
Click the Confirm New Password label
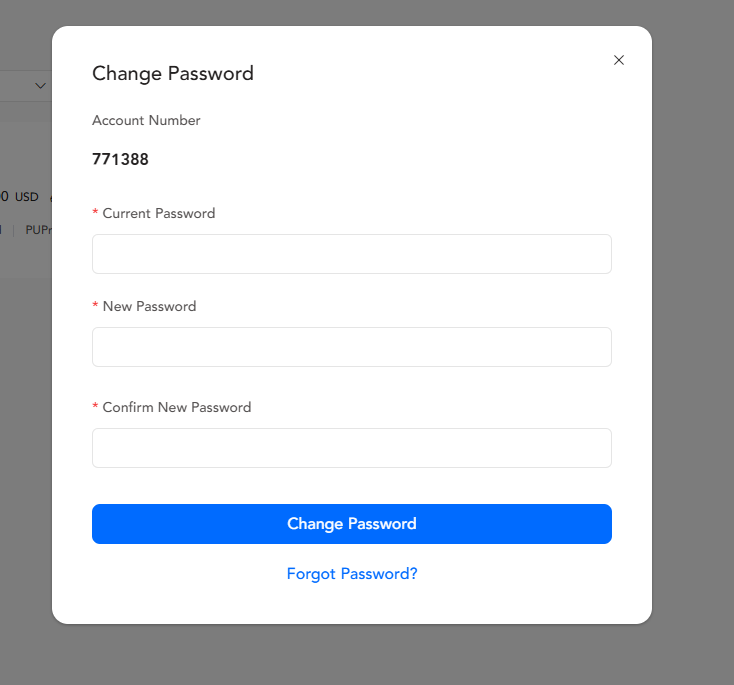(176, 407)
